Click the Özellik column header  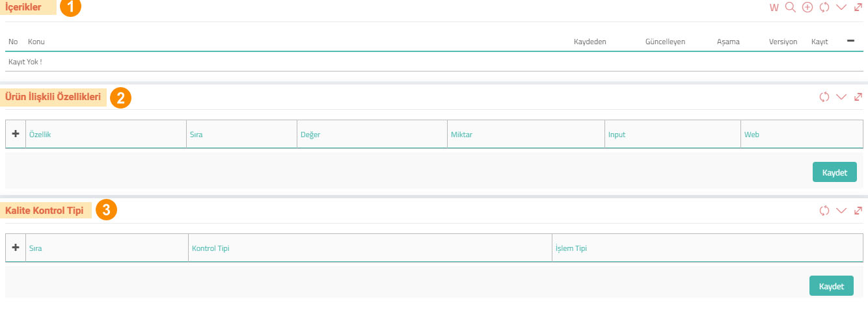(x=40, y=135)
